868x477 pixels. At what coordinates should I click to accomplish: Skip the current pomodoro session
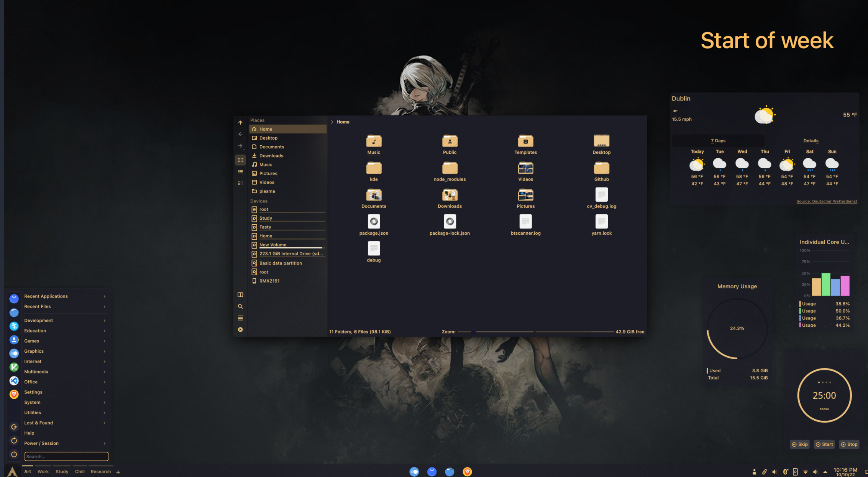800,444
